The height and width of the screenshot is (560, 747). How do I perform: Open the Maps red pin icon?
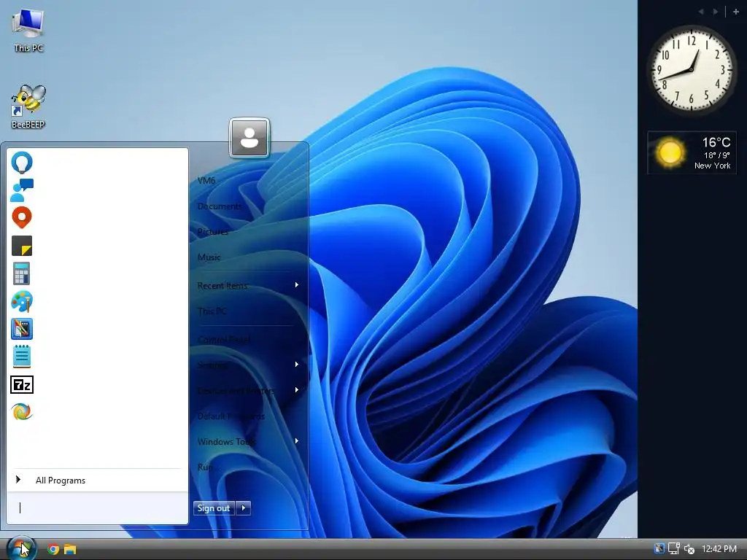coord(22,217)
